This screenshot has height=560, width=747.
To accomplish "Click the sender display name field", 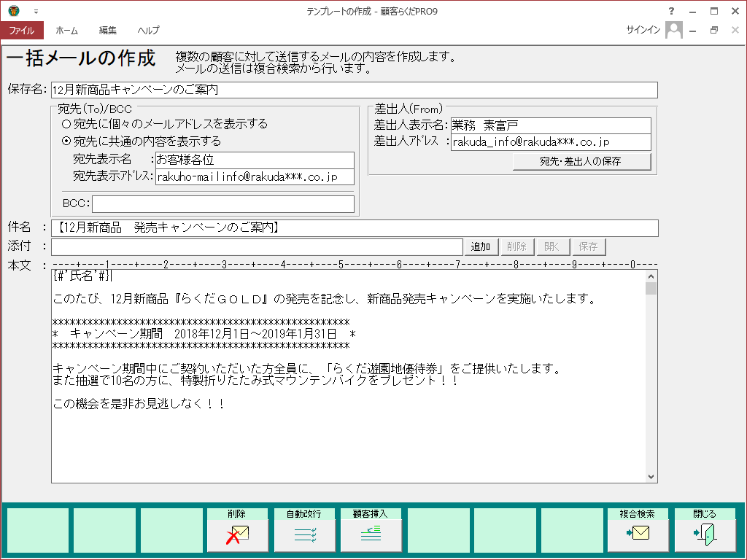I will point(550,125).
